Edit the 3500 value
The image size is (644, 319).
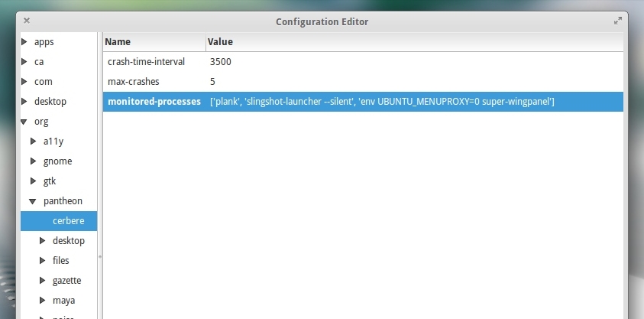pyautogui.click(x=221, y=62)
